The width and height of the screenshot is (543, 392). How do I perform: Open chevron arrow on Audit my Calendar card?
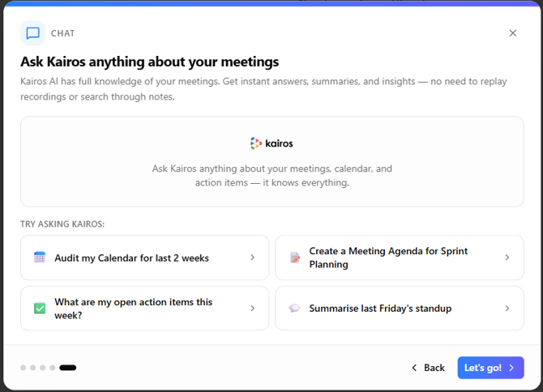coord(252,258)
